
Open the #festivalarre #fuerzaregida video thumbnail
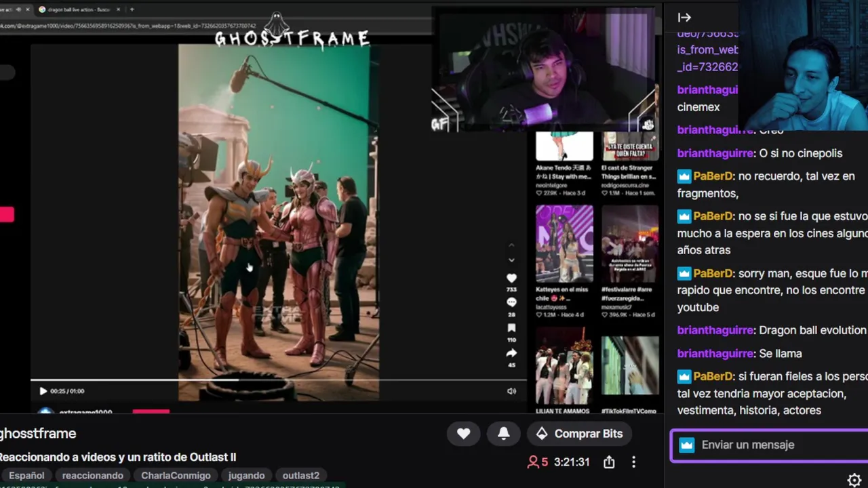click(x=630, y=244)
